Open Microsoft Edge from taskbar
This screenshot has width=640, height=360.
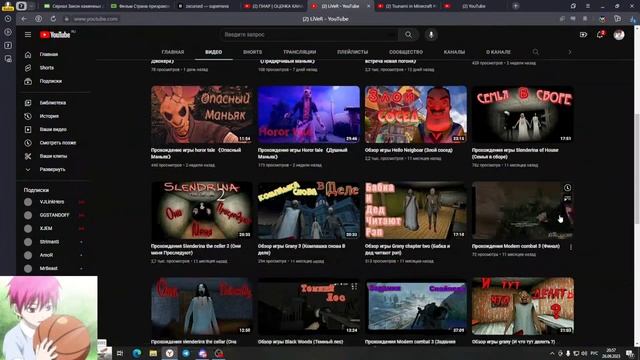137,353
